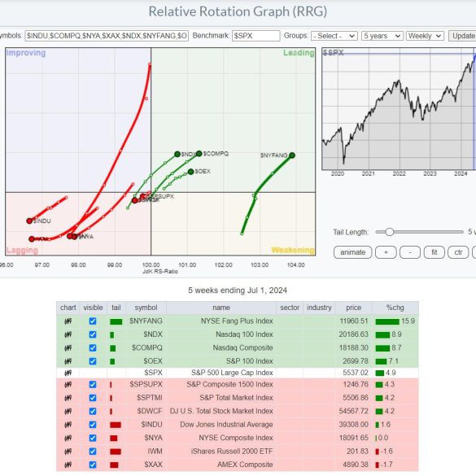This screenshot has width=476, height=476.
Task: Click the Dow Jones Industrial Average name
Action: pos(226,425)
